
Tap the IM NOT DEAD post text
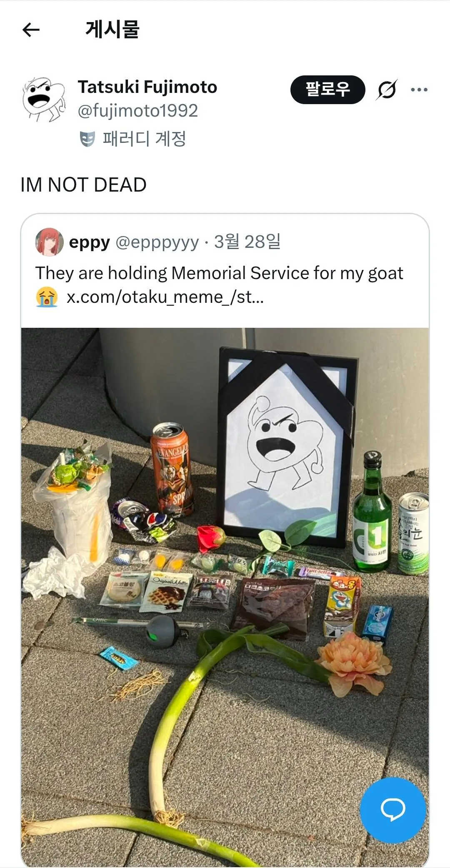click(x=83, y=185)
